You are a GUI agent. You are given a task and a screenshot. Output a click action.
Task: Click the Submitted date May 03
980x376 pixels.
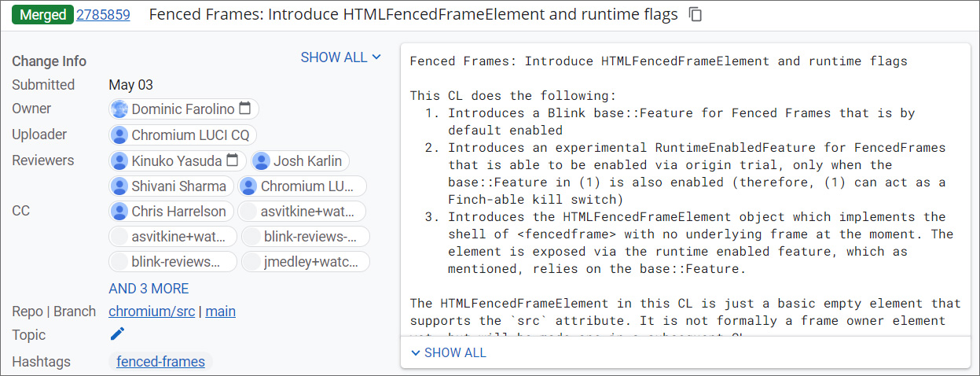pos(130,85)
